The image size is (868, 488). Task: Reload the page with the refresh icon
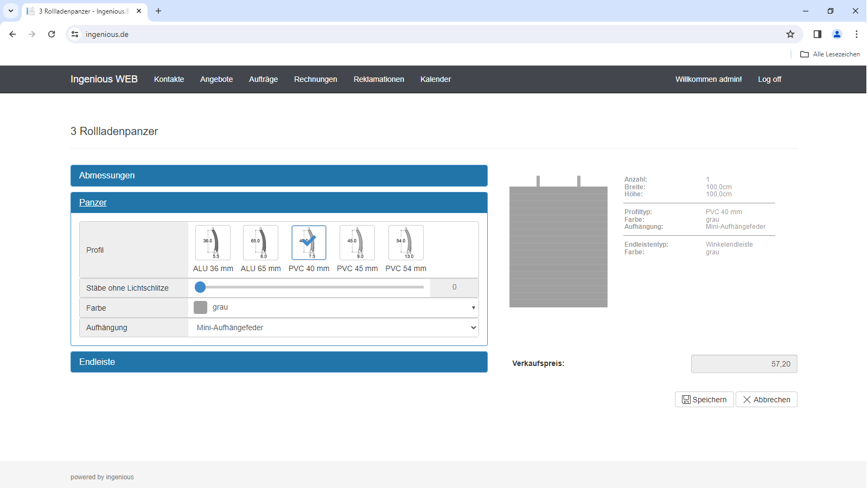click(52, 34)
